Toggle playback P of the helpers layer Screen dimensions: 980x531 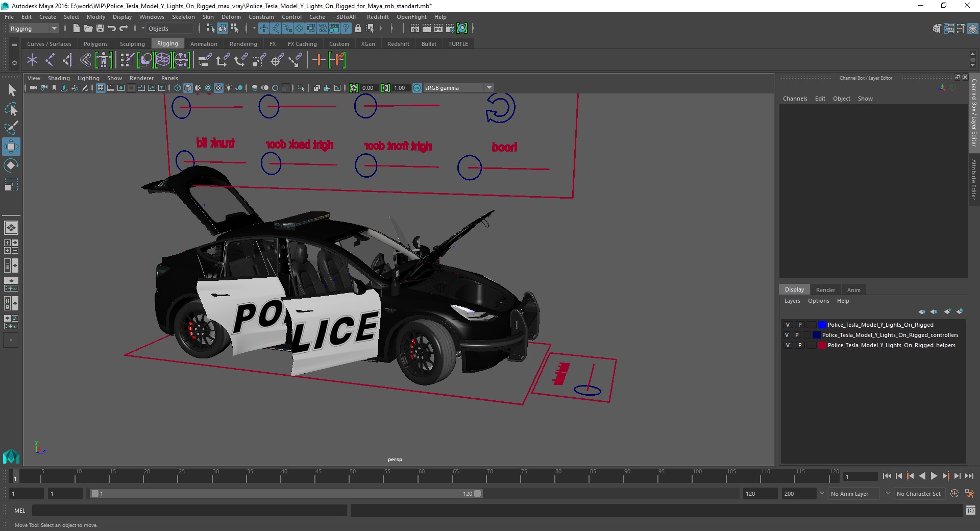click(x=800, y=345)
